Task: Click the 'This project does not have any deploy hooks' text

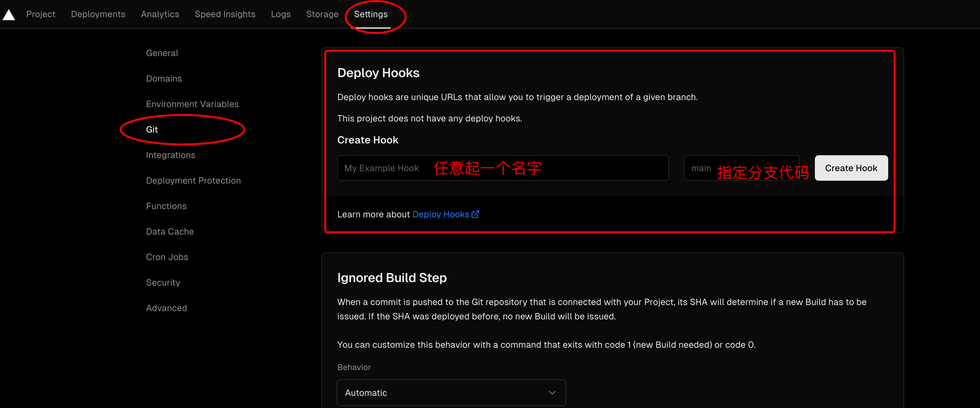Action: (429, 119)
